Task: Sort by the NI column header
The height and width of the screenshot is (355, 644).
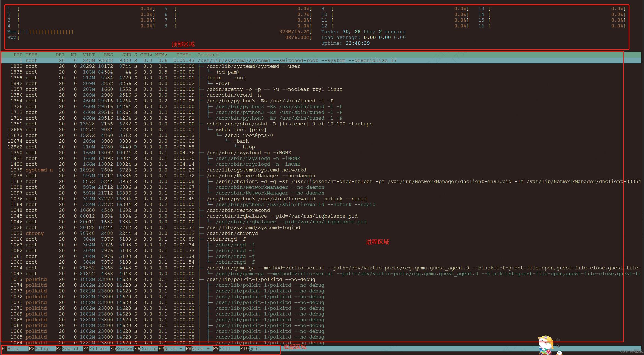Action: [74, 55]
